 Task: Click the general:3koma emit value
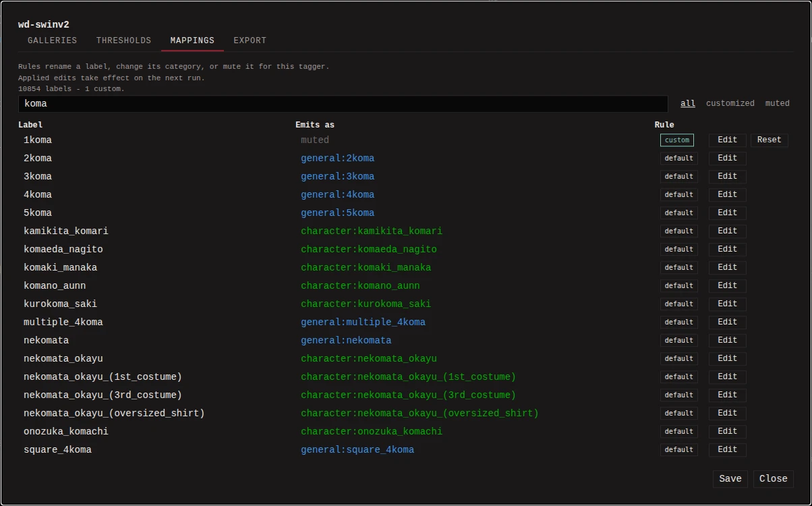[x=337, y=177]
